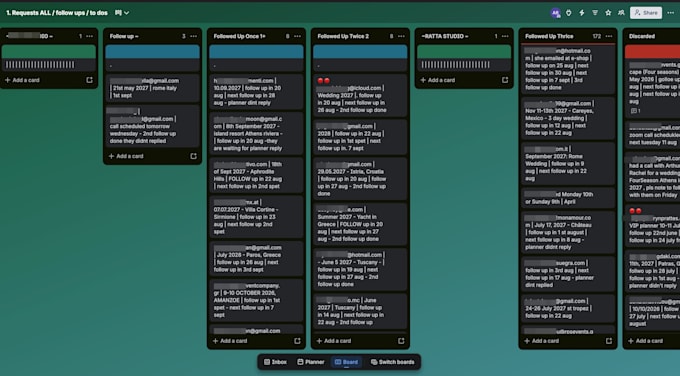Image resolution: width=680 pixels, height=376 pixels.
Task: Create from template in RATTA STUDIO list
Action: (x=505, y=80)
